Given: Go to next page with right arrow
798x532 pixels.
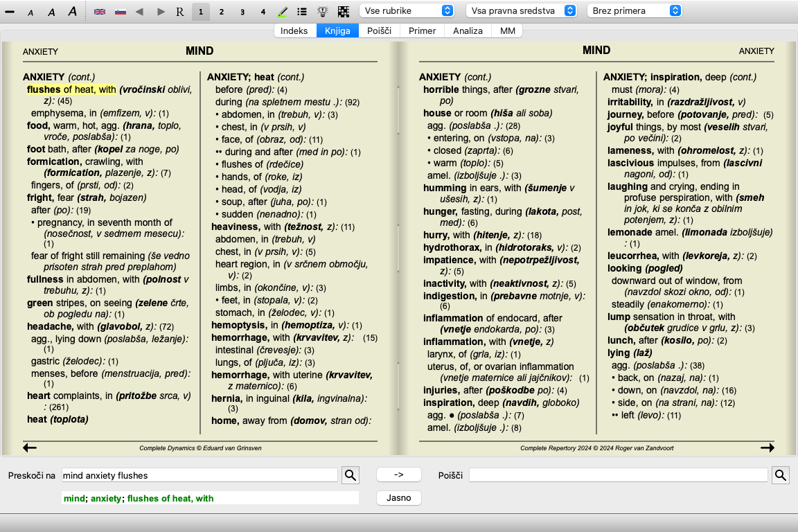Looking at the screenshot, I should coord(767,448).
